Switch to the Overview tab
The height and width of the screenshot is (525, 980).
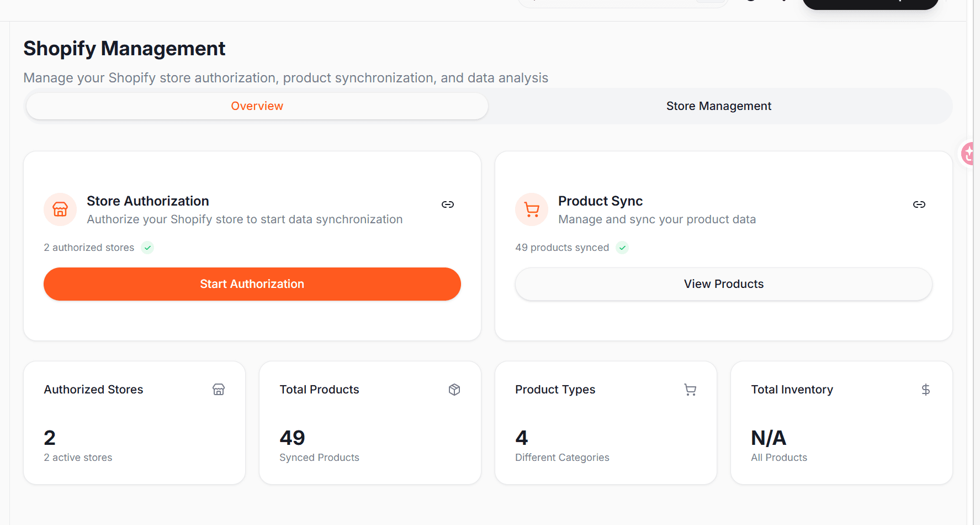coord(257,106)
